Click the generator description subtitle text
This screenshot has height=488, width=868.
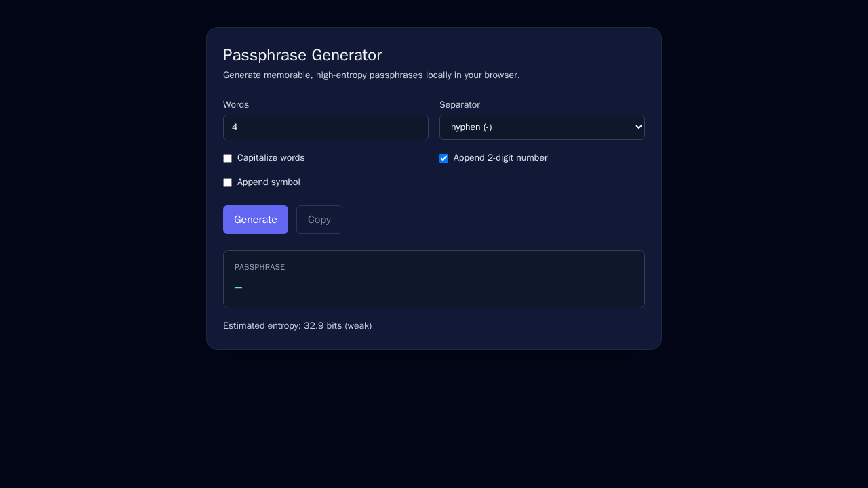click(x=371, y=75)
